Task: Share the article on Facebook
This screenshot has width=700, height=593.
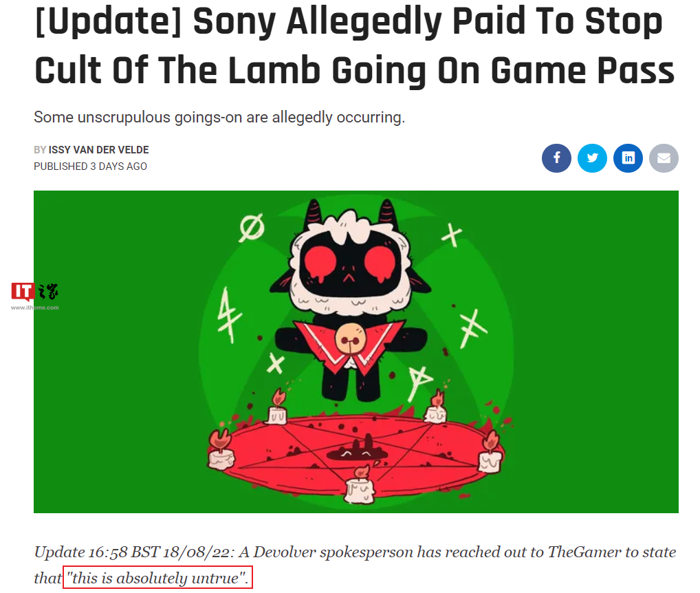Action: [x=556, y=158]
